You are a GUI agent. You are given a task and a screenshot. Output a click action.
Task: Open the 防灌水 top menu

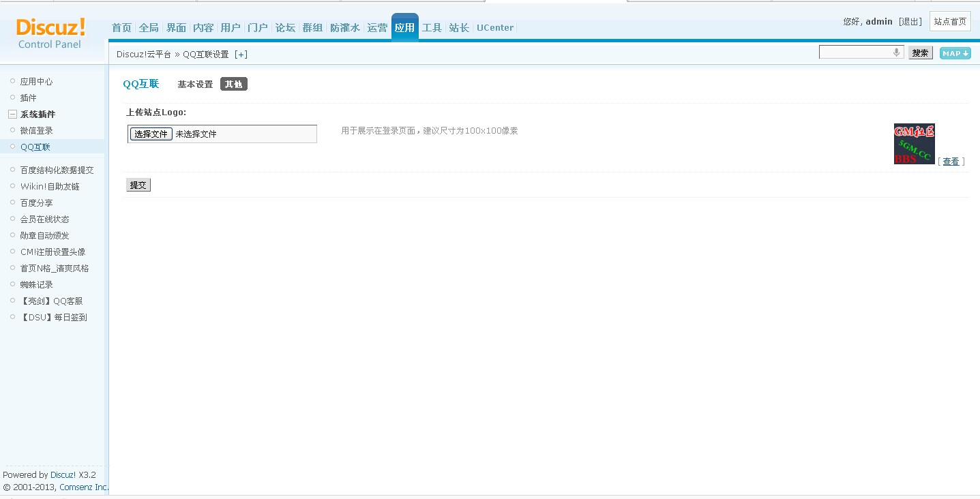pos(345,28)
